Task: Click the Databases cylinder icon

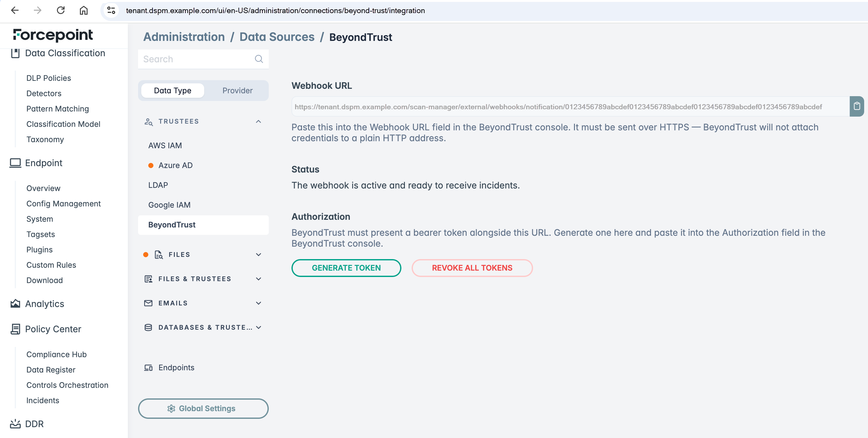Action: pyautogui.click(x=148, y=327)
